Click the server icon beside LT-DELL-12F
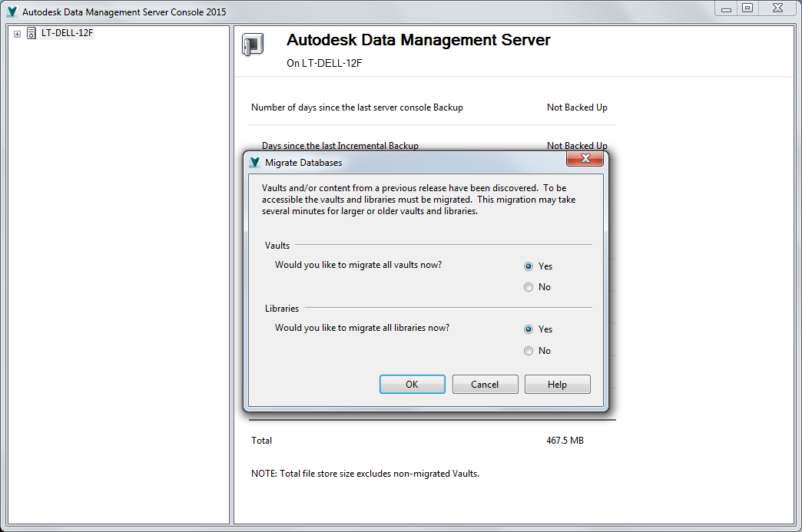 pos(31,33)
